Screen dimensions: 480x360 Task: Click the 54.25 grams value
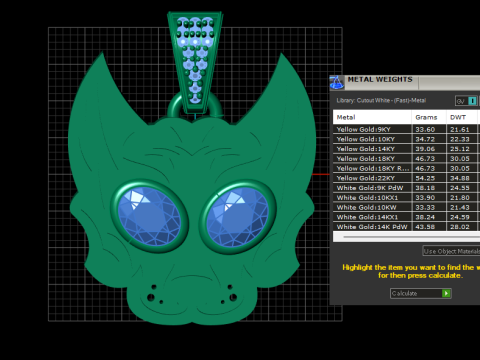[x=425, y=178]
